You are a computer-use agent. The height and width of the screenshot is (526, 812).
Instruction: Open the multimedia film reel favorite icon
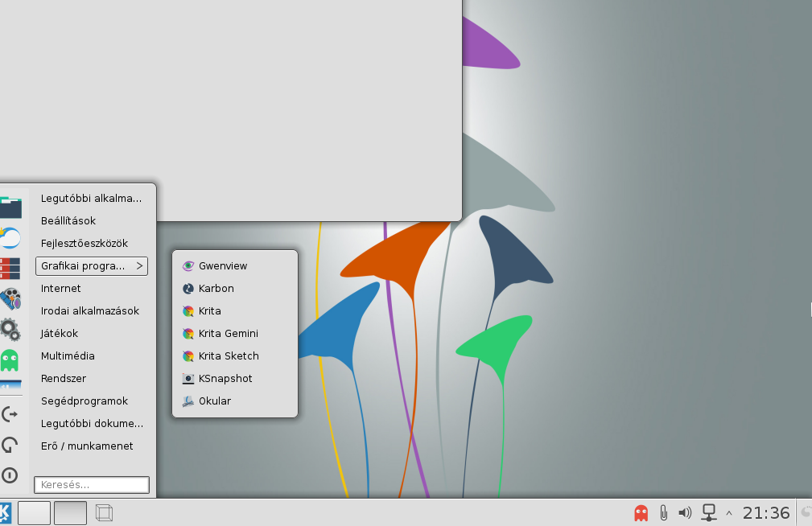[10, 299]
